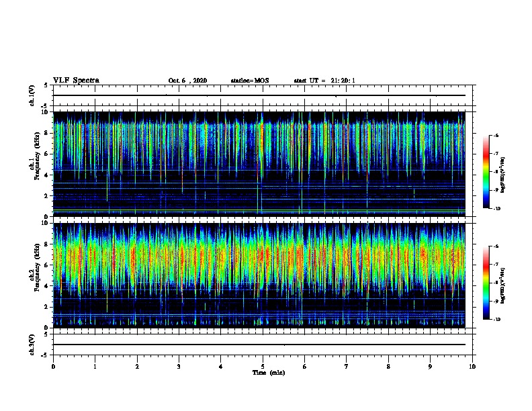This screenshot has height=411, width=532.
Task: Click time axis tick label '3'
Action: pyautogui.click(x=179, y=366)
